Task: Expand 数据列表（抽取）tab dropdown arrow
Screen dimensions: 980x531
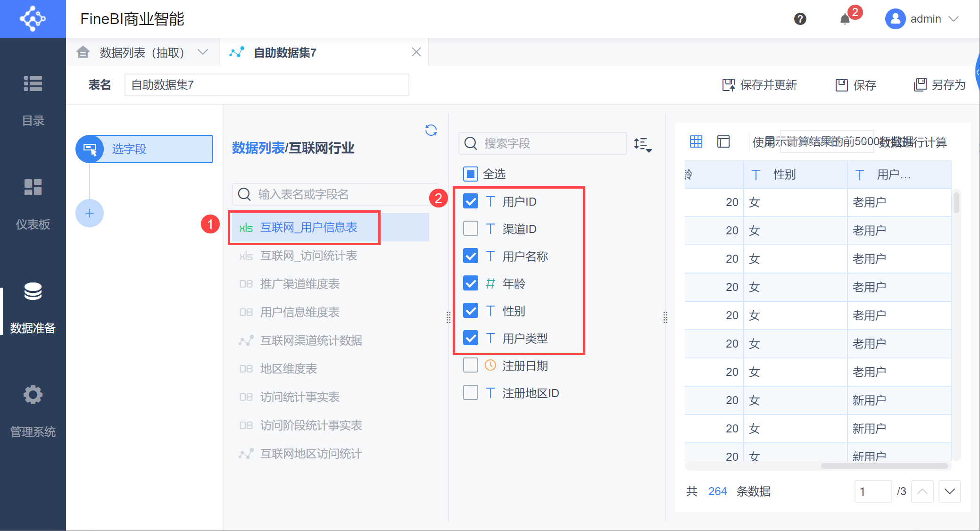Action: 203,52
